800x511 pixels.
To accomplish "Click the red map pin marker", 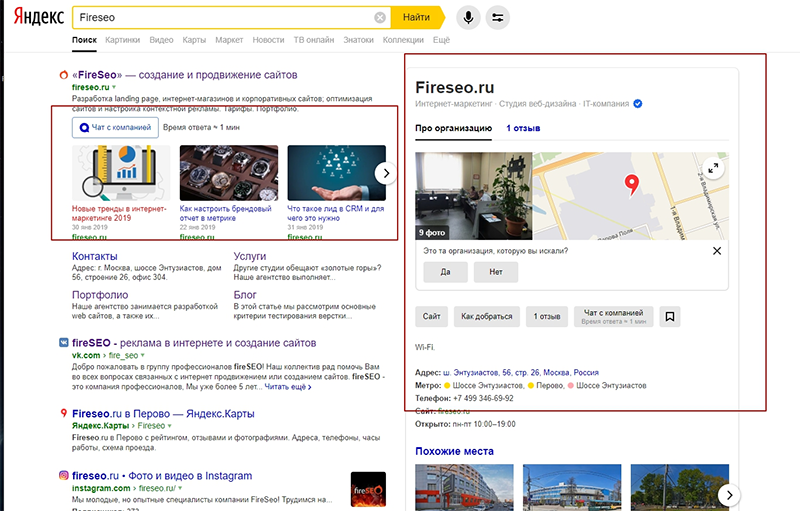I will [631, 184].
